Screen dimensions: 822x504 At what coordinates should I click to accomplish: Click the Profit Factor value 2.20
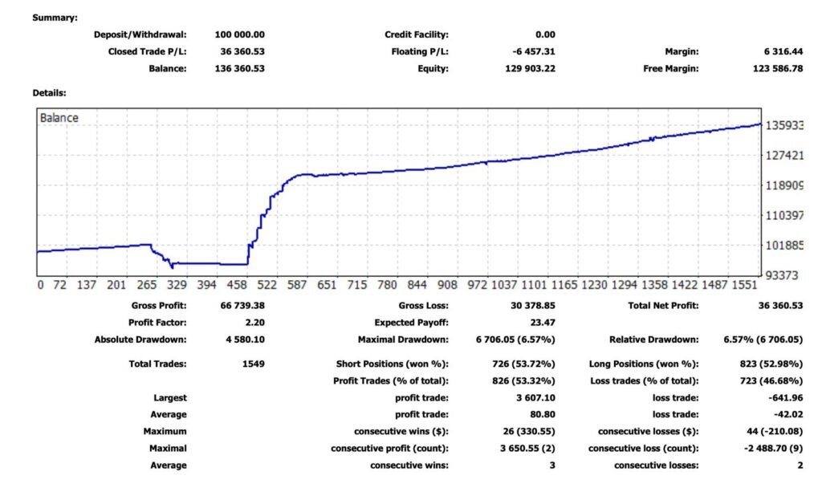[x=253, y=323]
